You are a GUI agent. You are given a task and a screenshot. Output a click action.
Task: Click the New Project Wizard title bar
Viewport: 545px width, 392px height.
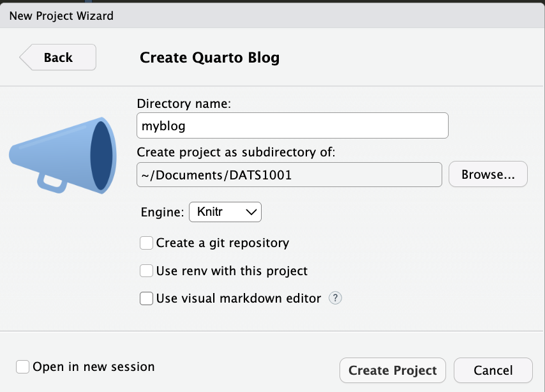[272, 15]
